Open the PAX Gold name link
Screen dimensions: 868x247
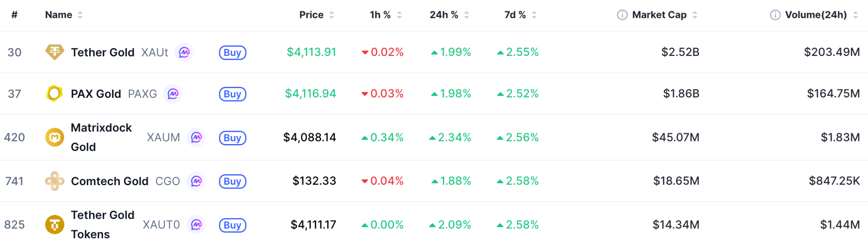click(96, 94)
